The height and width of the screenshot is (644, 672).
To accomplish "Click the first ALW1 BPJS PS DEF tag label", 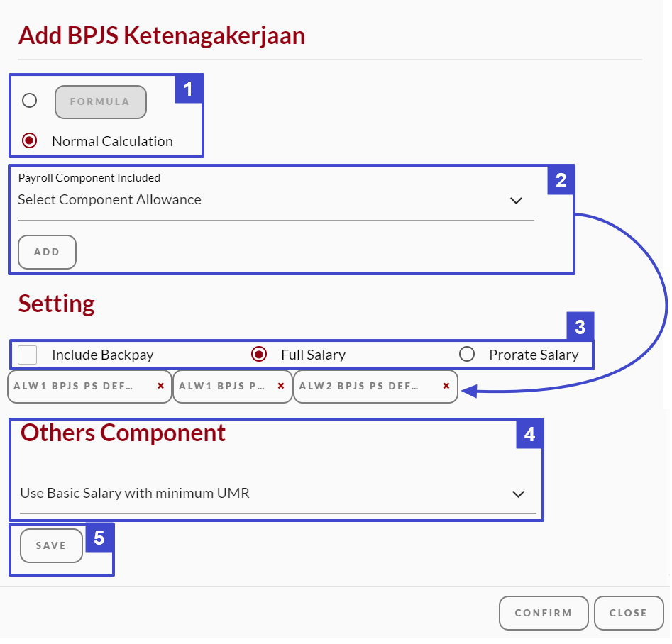I will pos(73,386).
